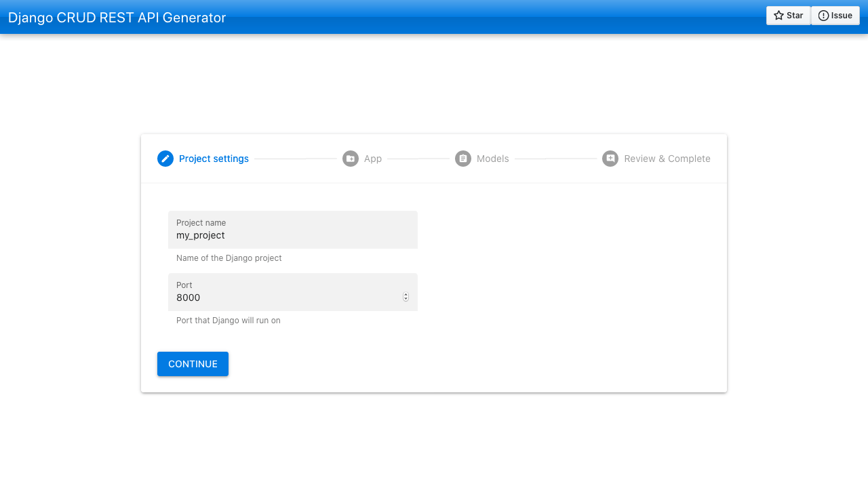Click the list icon inside the Models step
Viewport: 868px width, 492px height.
pos(463,158)
